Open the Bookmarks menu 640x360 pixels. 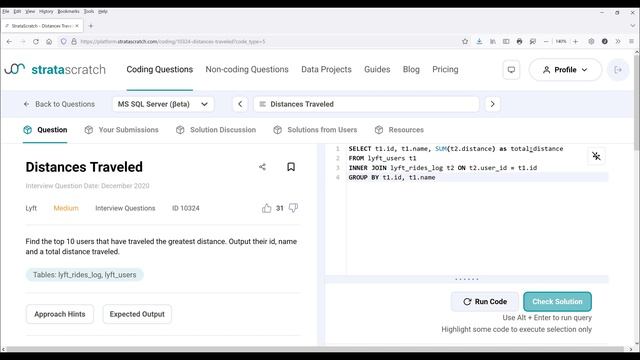tap(69, 11)
